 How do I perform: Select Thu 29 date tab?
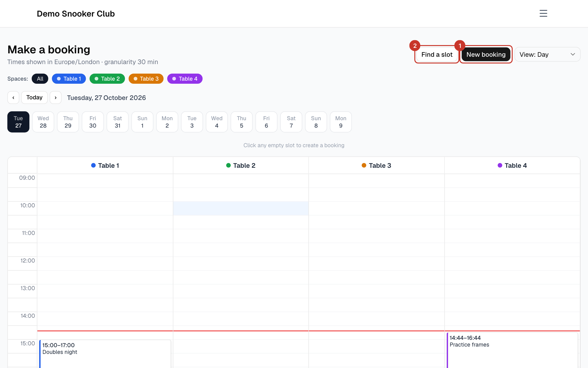[x=68, y=122]
